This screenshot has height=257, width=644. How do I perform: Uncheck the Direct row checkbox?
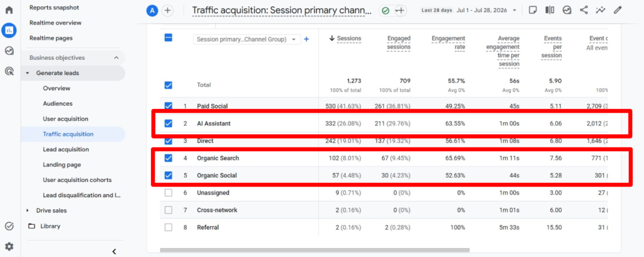click(169, 141)
